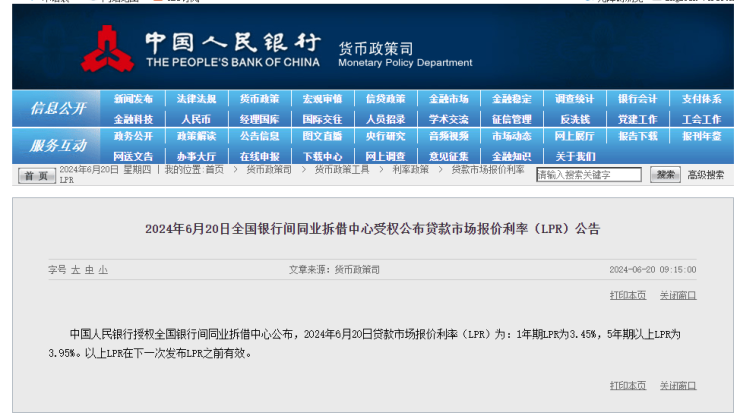Click the People's Bank of China red logo

[107, 50]
